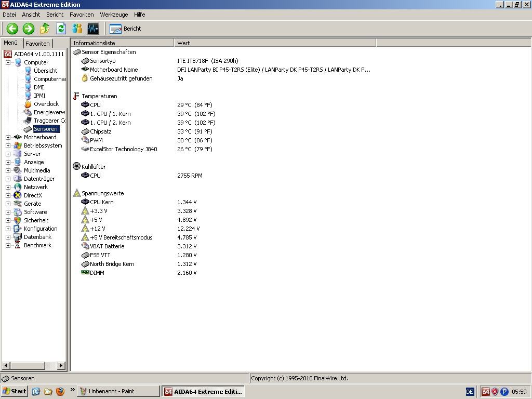The width and height of the screenshot is (532, 399).
Task: Open the monitor graph toolbar icon
Action: click(x=93, y=29)
